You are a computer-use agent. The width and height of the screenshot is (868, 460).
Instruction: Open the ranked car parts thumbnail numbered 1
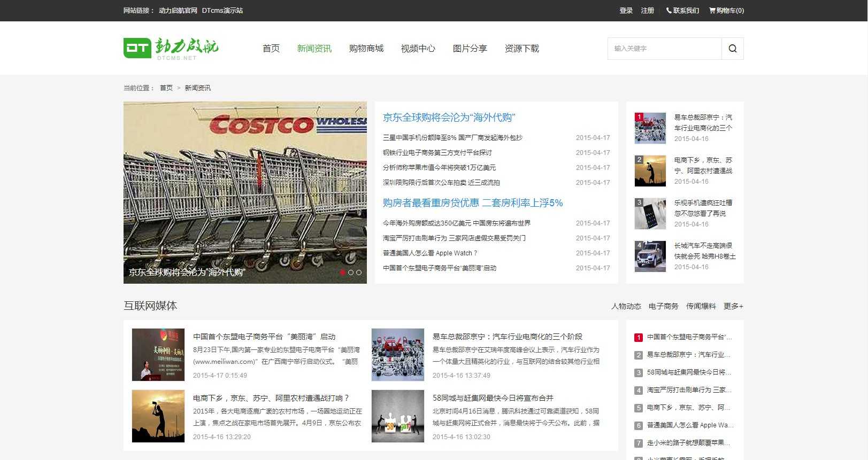[650, 128]
